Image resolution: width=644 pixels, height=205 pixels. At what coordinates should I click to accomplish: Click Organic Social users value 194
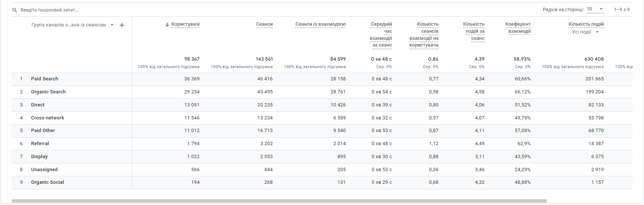tap(196, 182)
